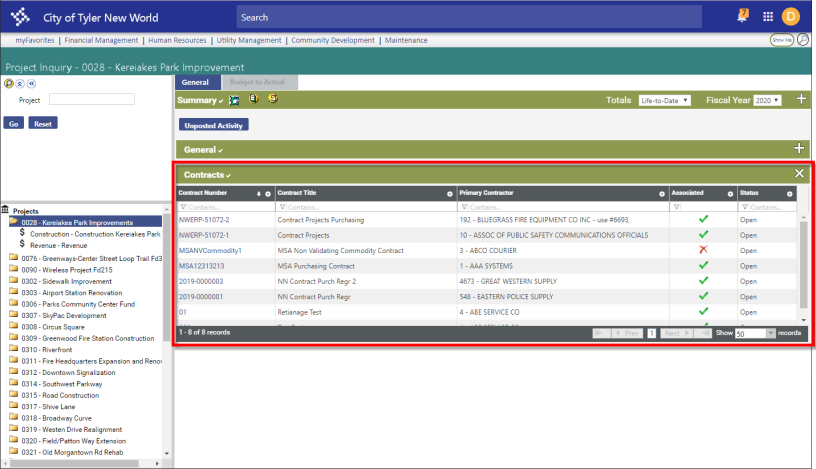Open the Totals Life-to-Date dropdown

click(665, 100)
